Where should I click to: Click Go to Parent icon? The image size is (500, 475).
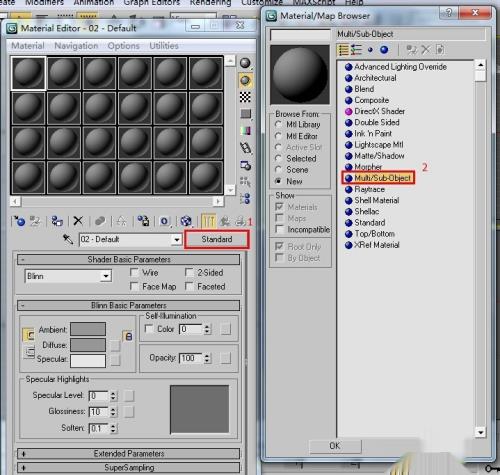pyautogui.click(x=225, y=221)
